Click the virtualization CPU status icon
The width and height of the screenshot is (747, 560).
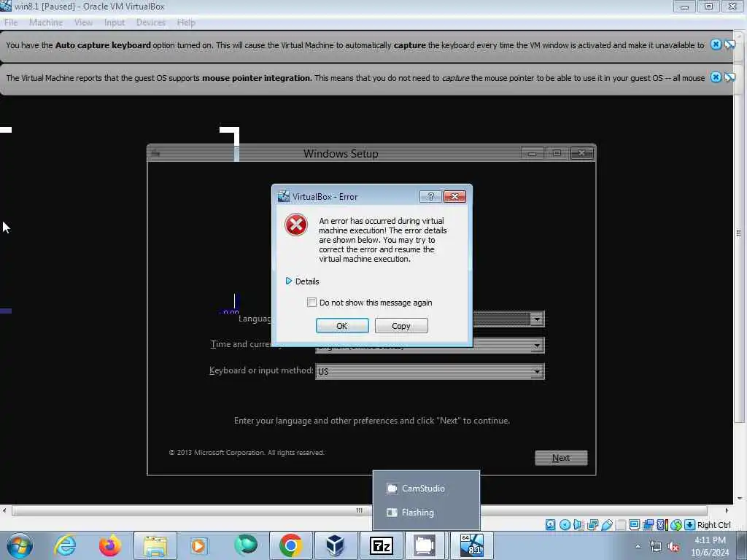pyautogui.click(x=662, y=525)
